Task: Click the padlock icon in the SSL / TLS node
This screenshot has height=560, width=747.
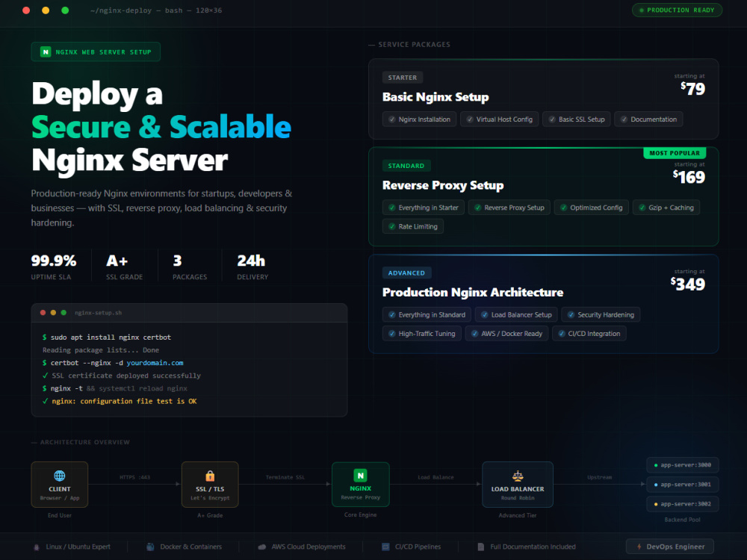Action: [210, 476]
